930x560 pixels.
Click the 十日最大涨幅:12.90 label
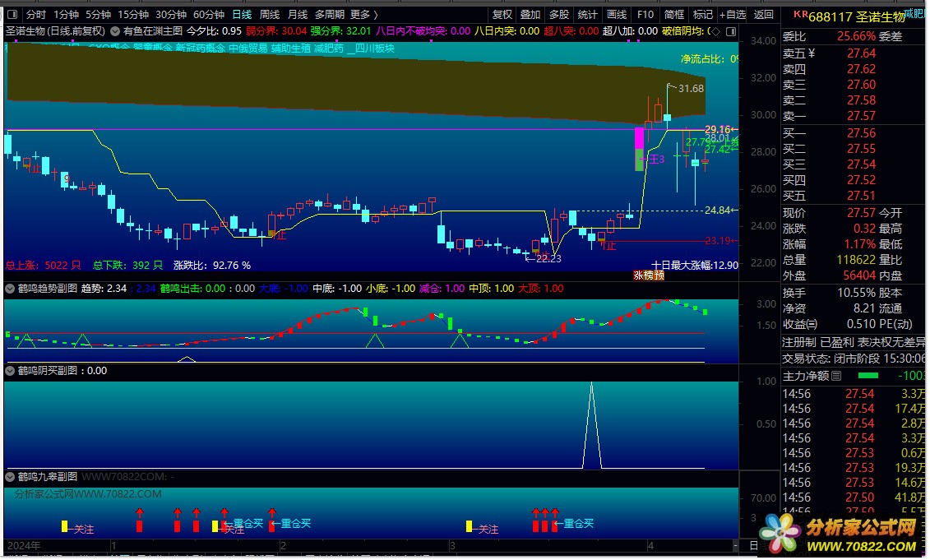tap(695, 265)
